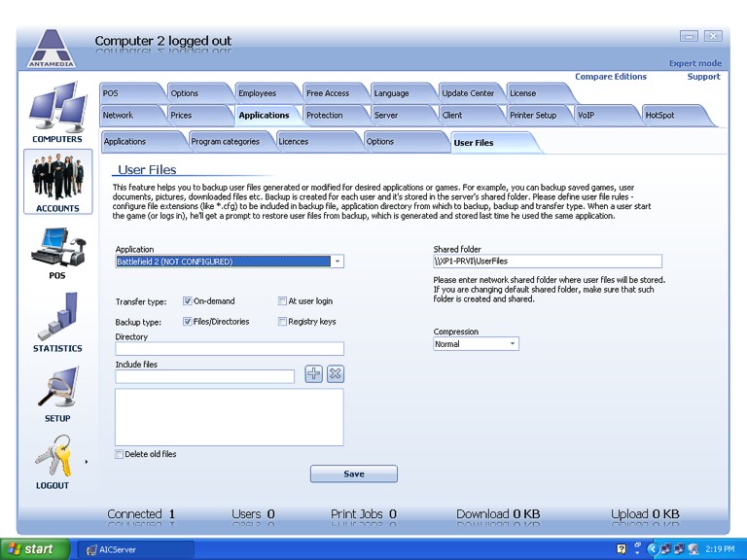Enable the On-demand transfer type checkbox
Viewport: 747px width, 560px height.
coord(187,301)
